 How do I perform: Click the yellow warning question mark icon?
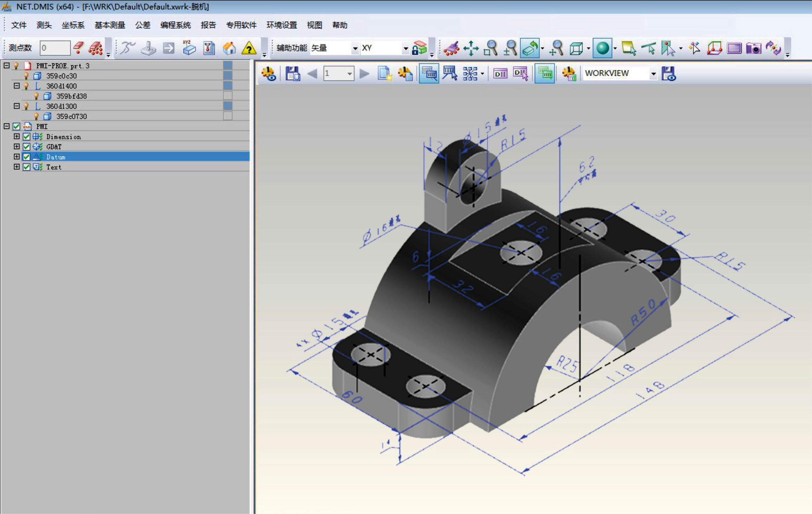(249, 48)
